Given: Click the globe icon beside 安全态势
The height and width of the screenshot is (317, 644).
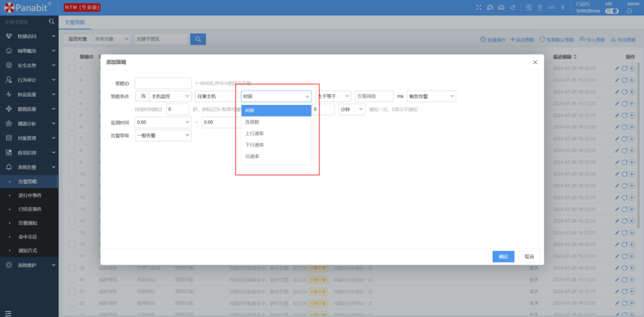Looking at the screenshot, I should click(x=8, y=66).
